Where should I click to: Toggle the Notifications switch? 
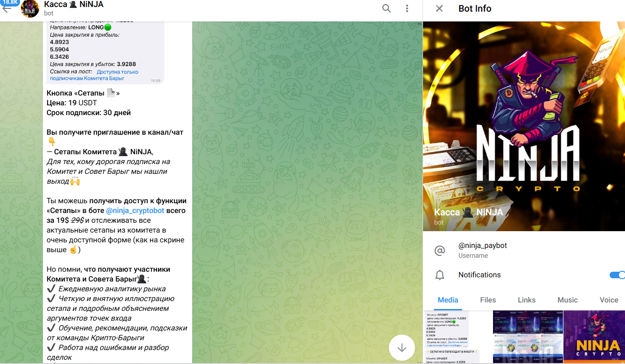pos(617,275)
